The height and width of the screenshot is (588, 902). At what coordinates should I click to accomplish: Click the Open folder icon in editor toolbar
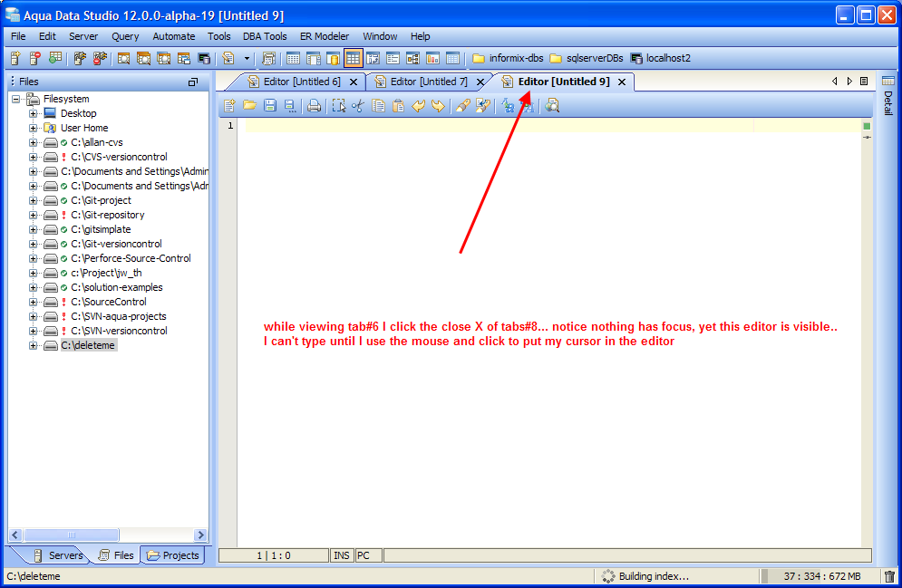point(249,105)
